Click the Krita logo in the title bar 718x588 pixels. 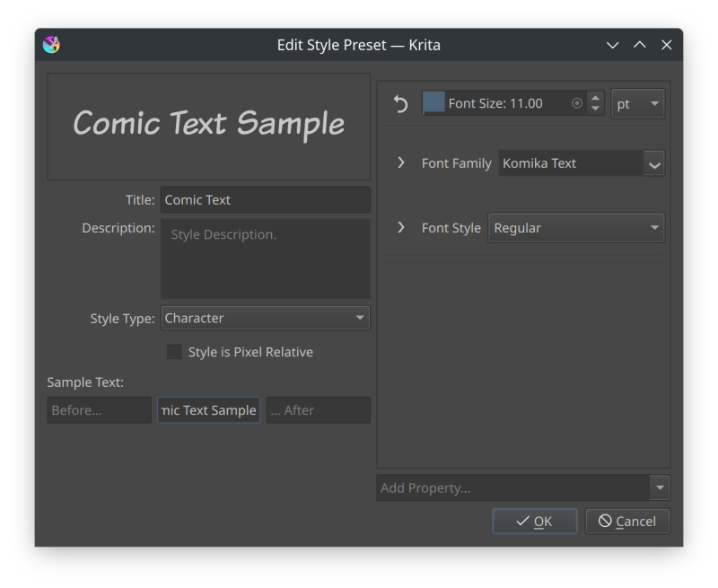pyautogui.click(x=51, y=44)
